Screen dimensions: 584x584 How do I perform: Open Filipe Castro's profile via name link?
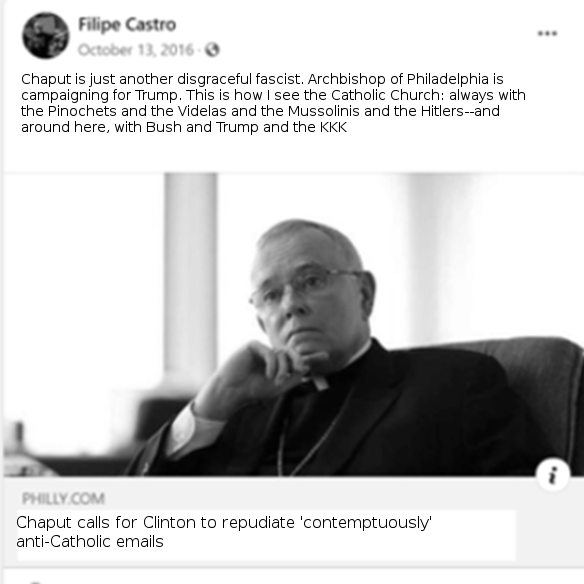(x=127, y=25)
